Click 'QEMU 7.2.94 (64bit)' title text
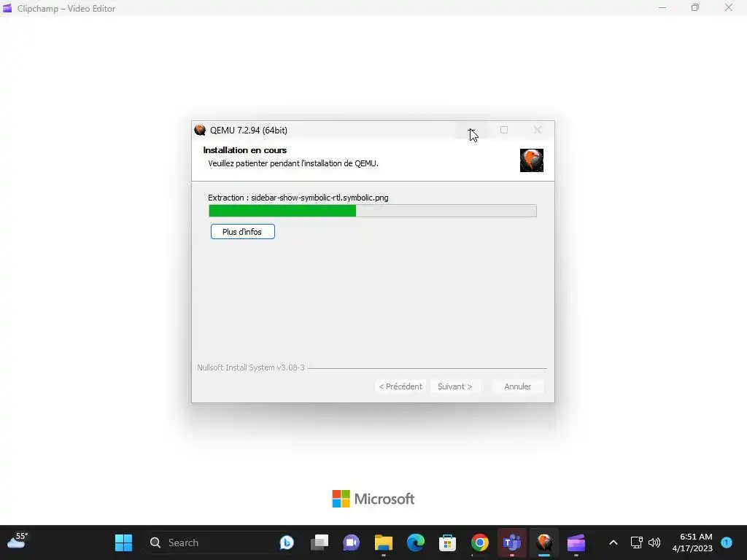The height and width of the screenshot is (560, 747). 249,130
